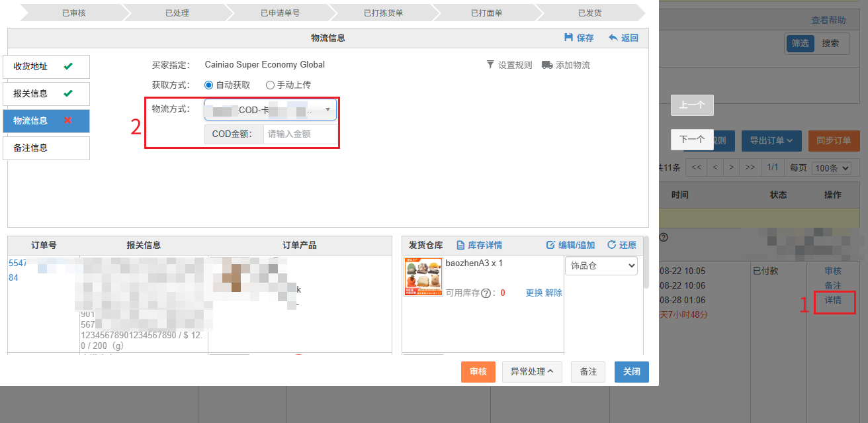Click the baozhenA3 product thumbnail
Image resolution: width=868 pixels, height=423 pixels.
tap(423, 277)
